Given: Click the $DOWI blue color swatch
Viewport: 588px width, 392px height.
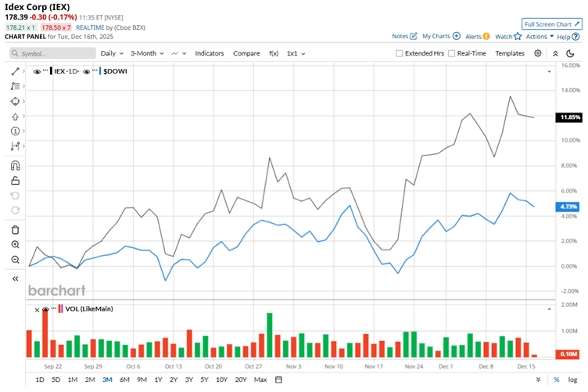Looking at the screenshot, I should point(100,71).
